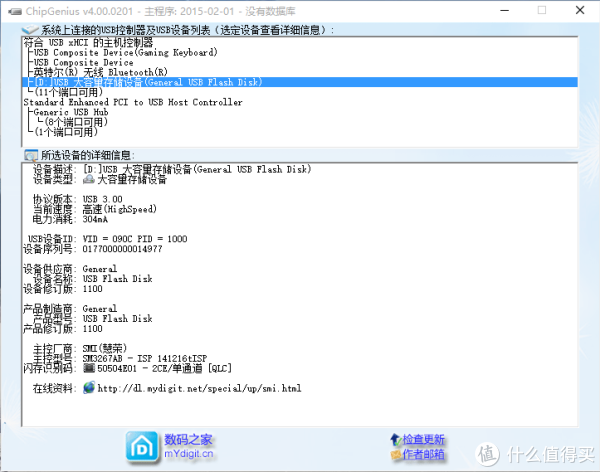Click the 数码之家 text link

tap(188, 439)
